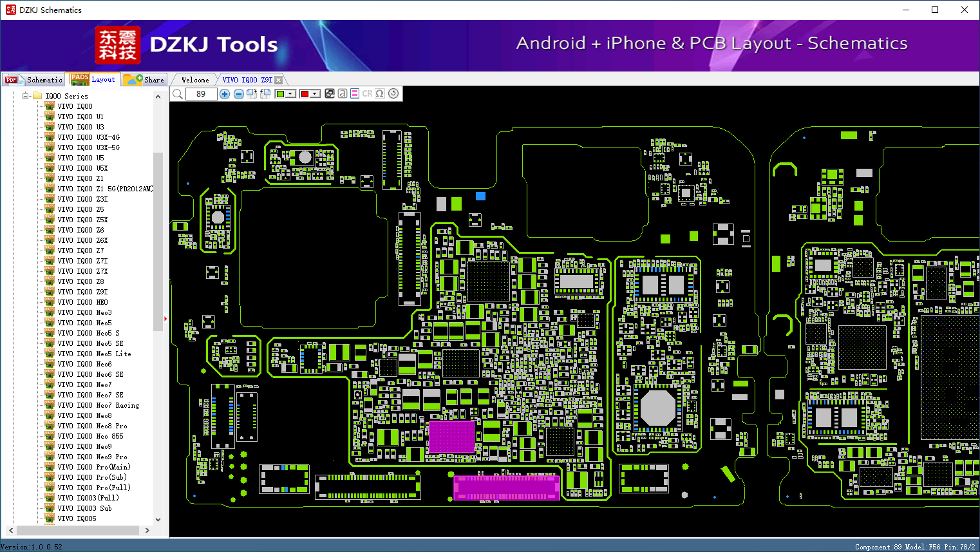Click the pink lines toolbar icon
Screen dimensions: 980x552
click(x=355, y=93)
